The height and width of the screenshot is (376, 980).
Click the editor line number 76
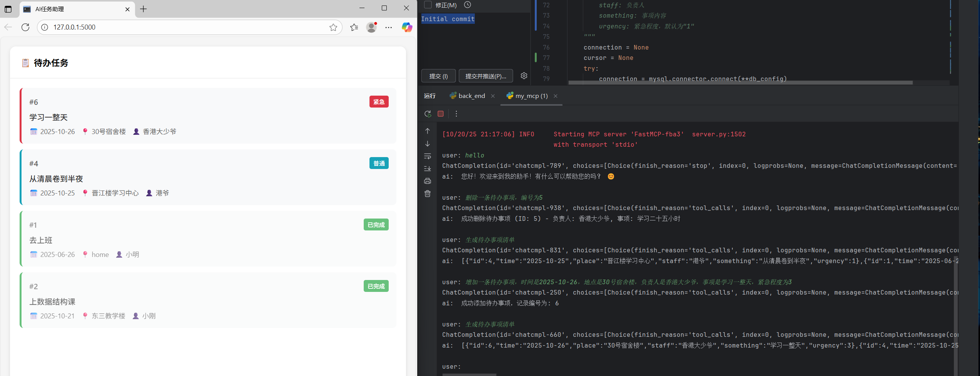546,47
